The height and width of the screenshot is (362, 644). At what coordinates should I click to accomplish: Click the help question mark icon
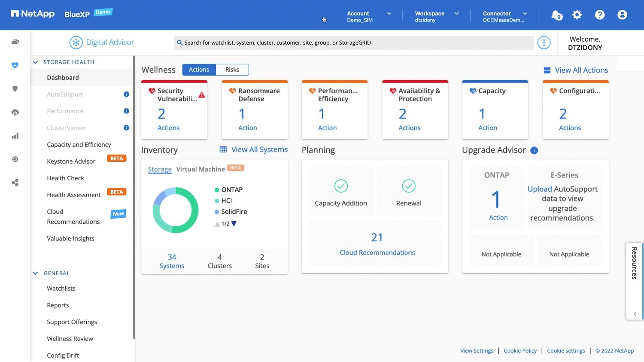click(599, 15)
